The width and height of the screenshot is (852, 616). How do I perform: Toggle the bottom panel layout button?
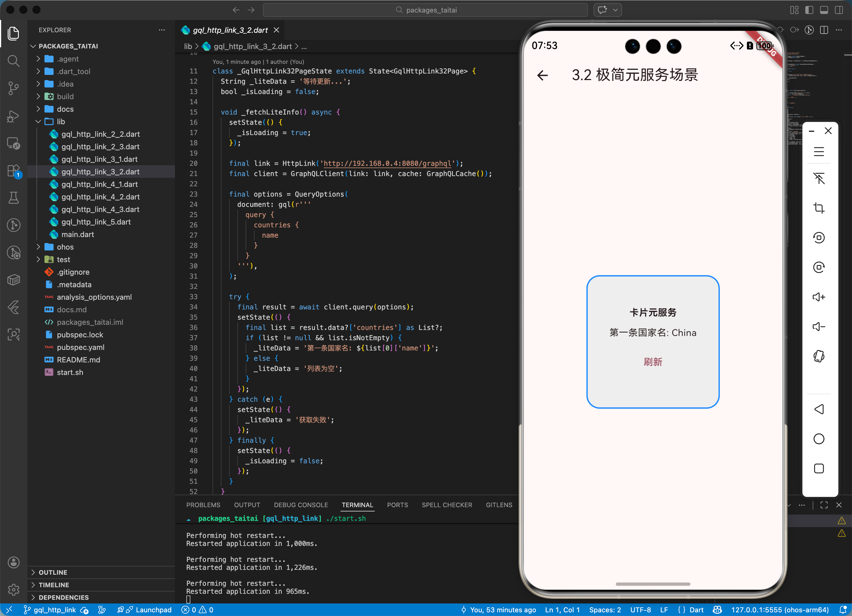point(824,10)
